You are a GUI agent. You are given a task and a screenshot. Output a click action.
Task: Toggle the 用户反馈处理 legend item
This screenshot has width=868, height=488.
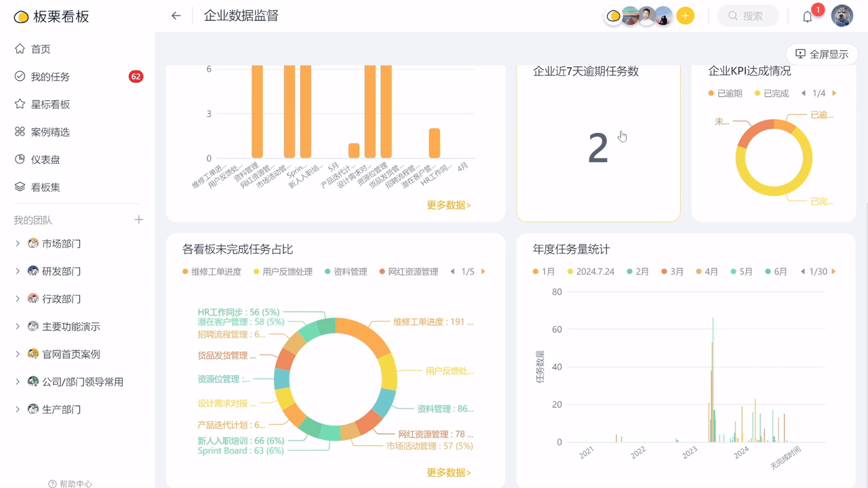283,272
